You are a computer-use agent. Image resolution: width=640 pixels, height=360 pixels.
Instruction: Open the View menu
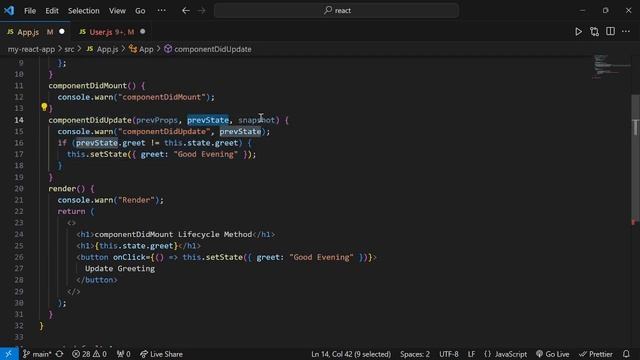[x=117, y=11]
